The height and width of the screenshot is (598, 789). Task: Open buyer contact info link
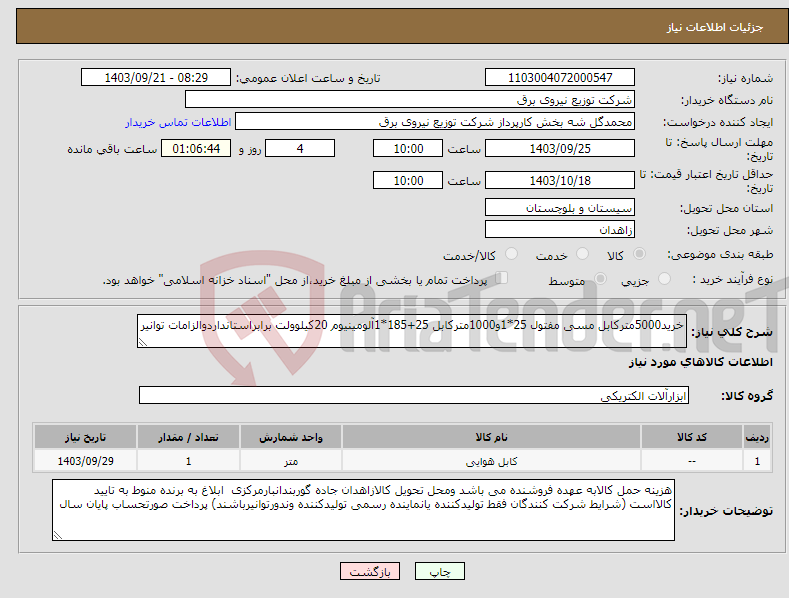[178, 122]
